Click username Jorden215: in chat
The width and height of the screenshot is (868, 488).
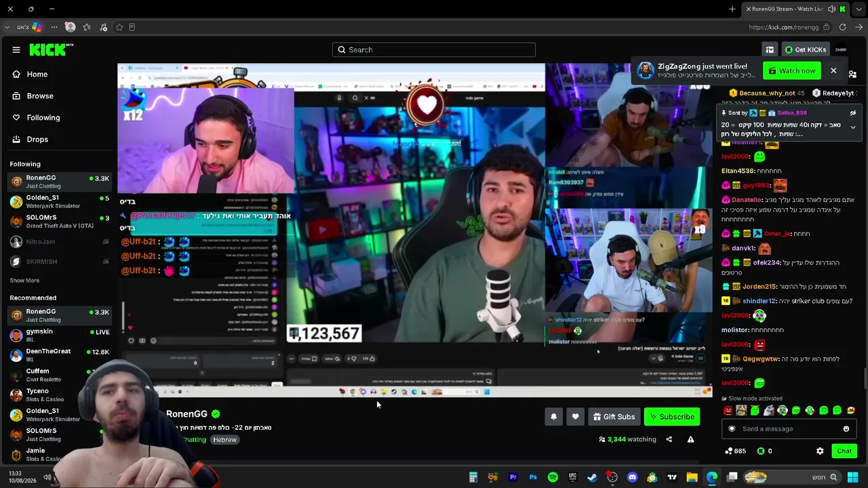click(760, 287)
